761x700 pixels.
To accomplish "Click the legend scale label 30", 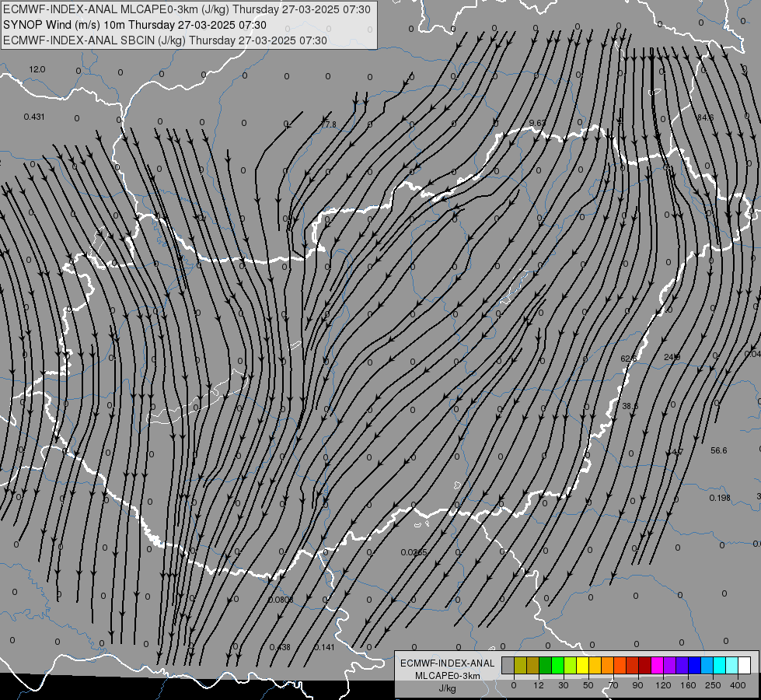I will pos(564,685).
